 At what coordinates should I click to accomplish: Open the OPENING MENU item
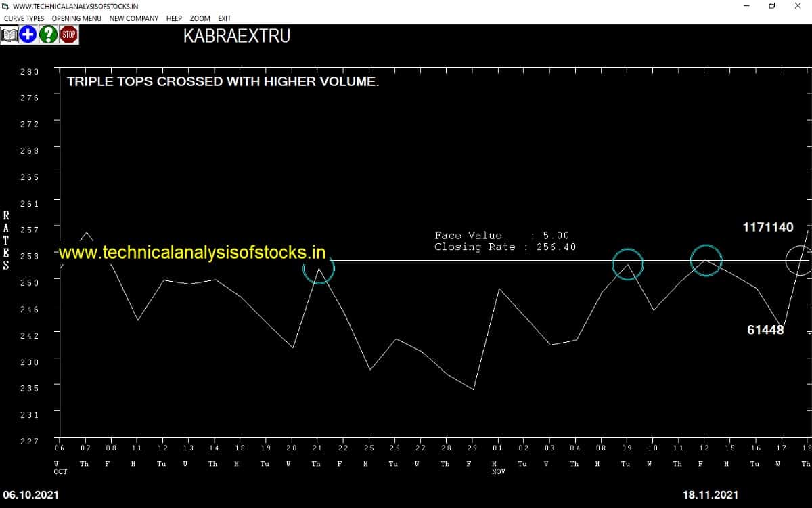76,18
